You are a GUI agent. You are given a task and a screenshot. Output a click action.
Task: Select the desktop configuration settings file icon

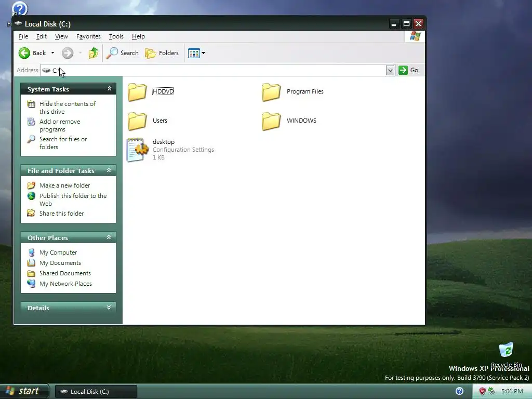[x=137, y=150]
